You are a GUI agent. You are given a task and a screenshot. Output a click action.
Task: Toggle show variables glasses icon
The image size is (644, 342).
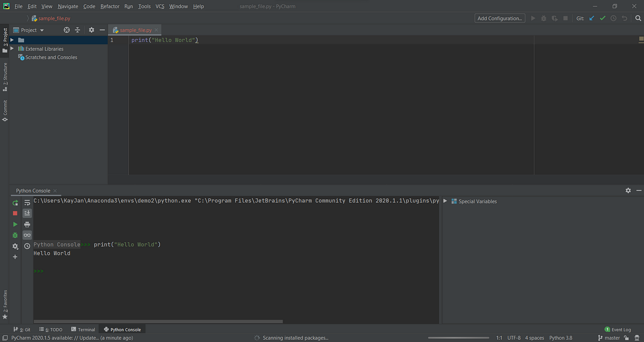[27, 235]
